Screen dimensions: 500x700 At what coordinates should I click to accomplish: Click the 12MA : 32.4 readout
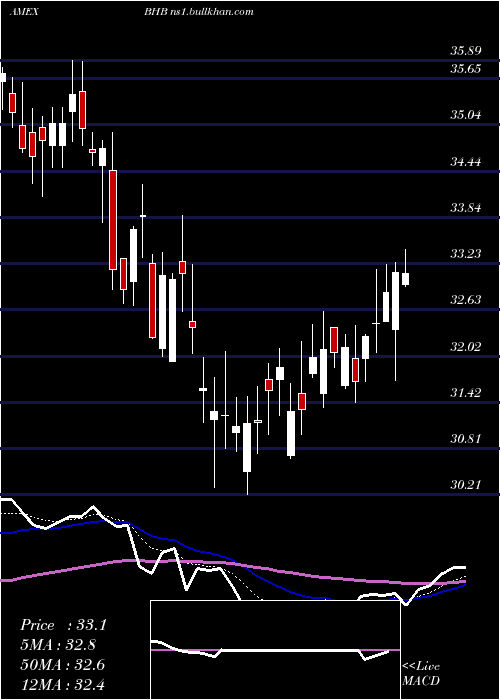pos(63,684)
